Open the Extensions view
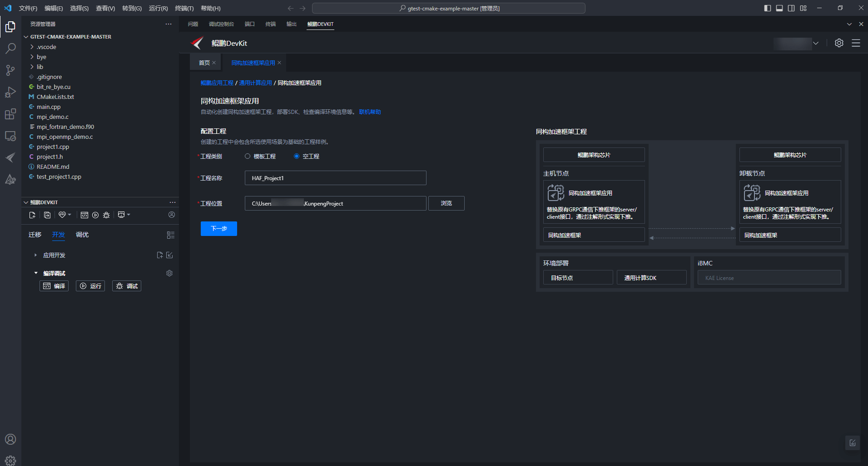This screenshot has height=466, width=868. click(x=10, y=114)
